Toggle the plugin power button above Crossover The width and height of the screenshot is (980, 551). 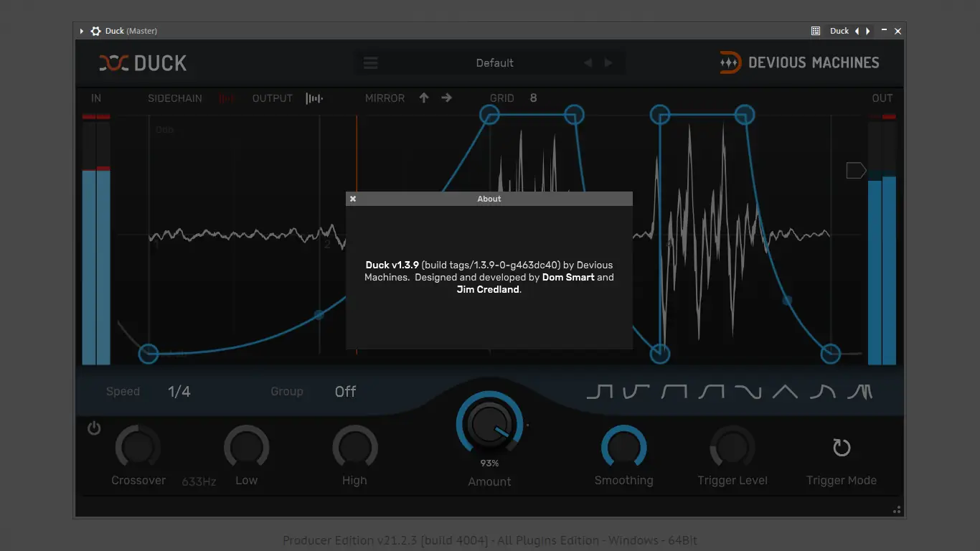93,428
